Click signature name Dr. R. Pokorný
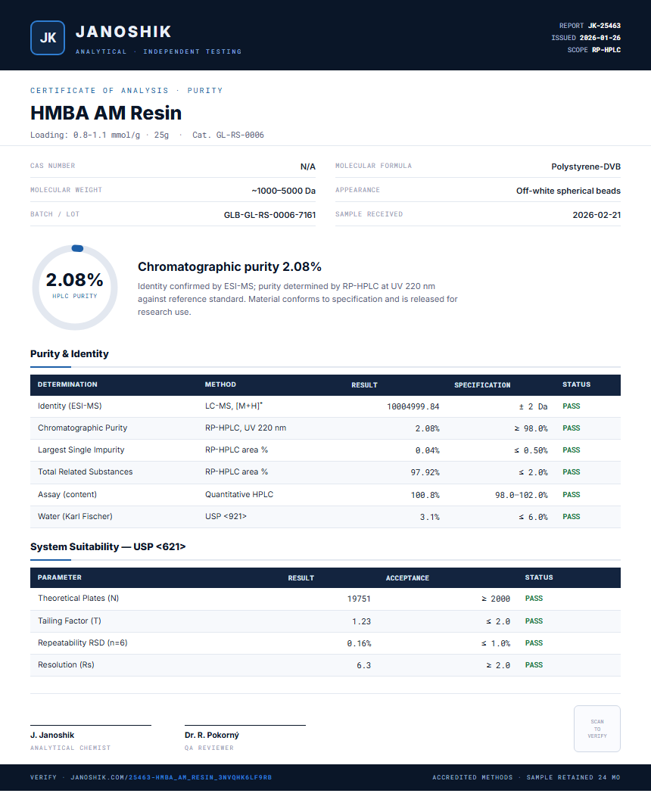The image size is (651, 812). [211, 735]
